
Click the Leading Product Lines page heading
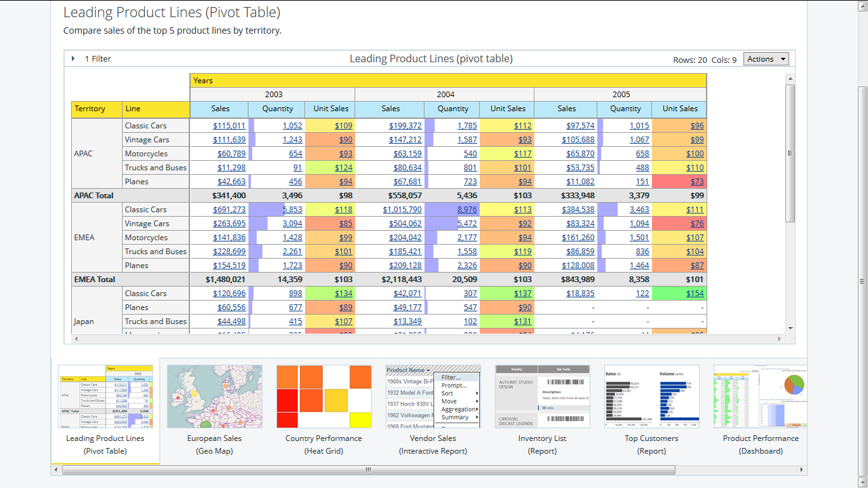pyautogui.click(x=172, y=12)
